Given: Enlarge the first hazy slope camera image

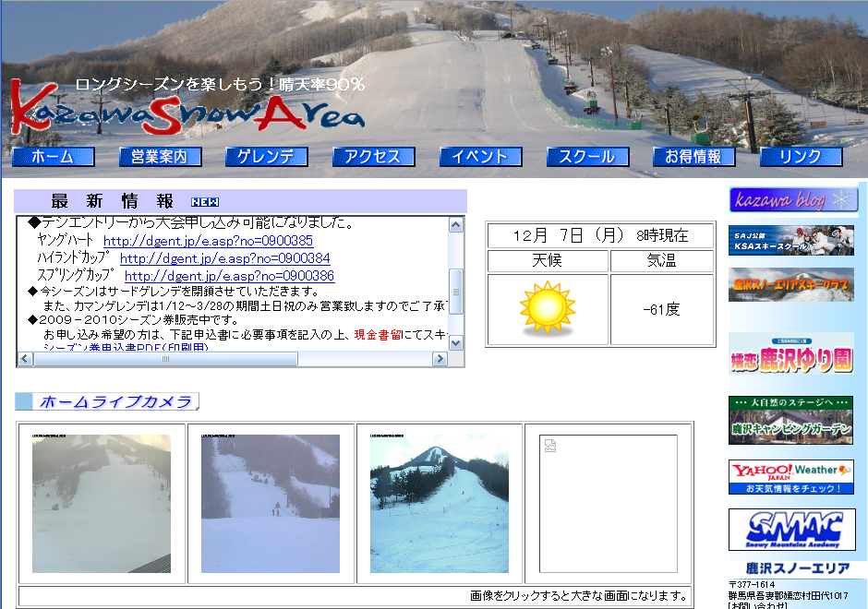Looking at the screenshot, I should click(x=102, y=504).
